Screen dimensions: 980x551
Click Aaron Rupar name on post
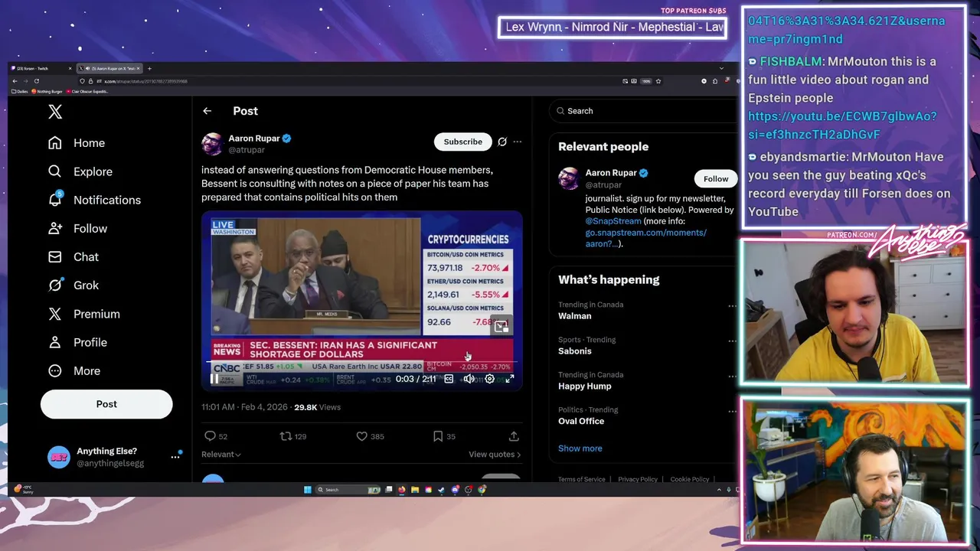point(254,139)
